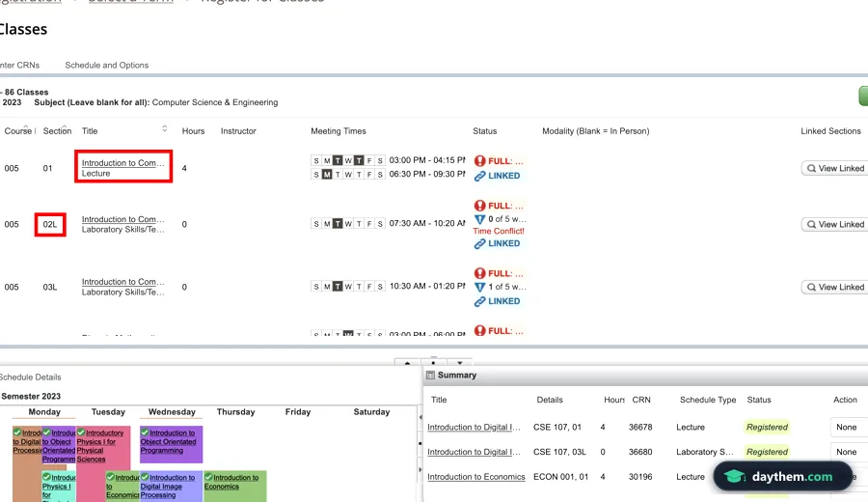The image size is (868, 502).
Task: Click the grid icon next to Summary heading
Action: [430, 376]
